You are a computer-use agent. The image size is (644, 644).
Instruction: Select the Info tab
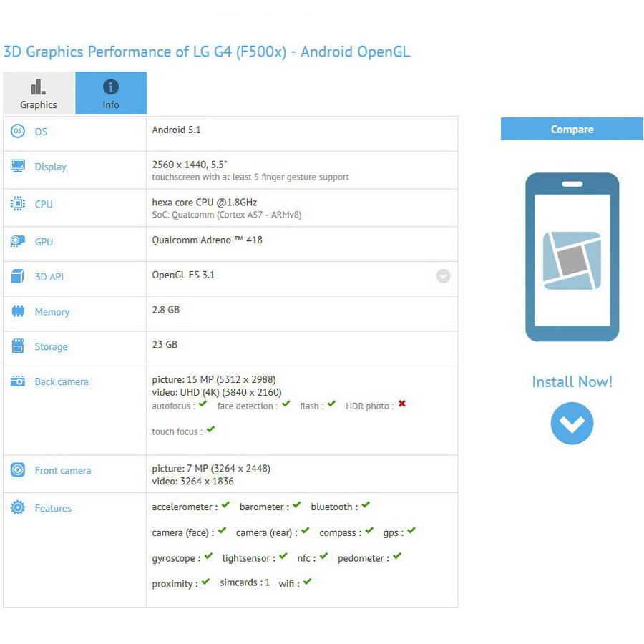111,93
